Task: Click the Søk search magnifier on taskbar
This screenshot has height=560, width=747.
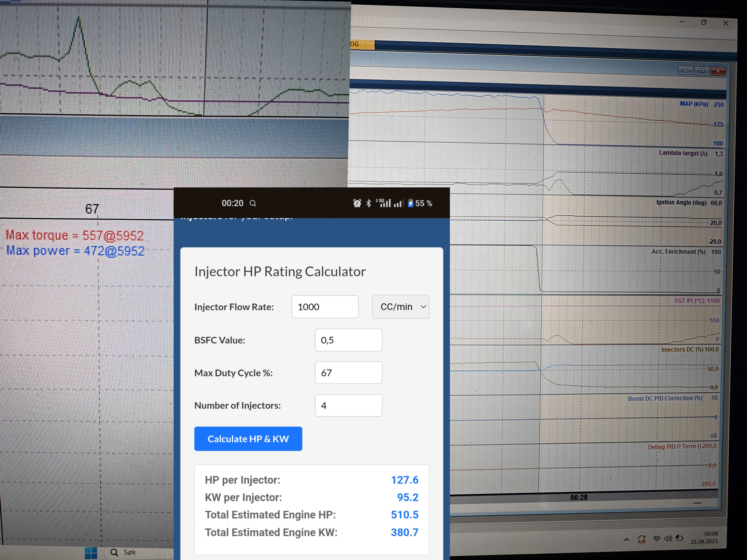Action: pos(114,552)
